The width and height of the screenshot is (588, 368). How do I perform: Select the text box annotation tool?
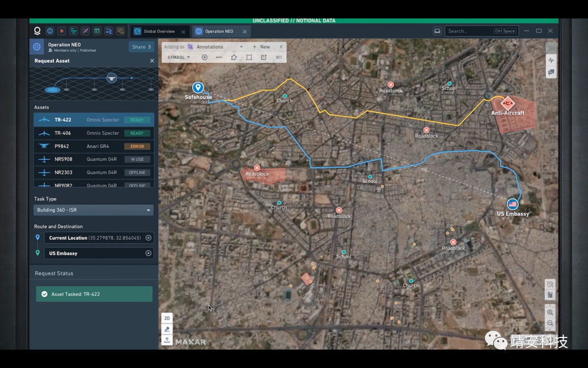click(x=264, y=57)
